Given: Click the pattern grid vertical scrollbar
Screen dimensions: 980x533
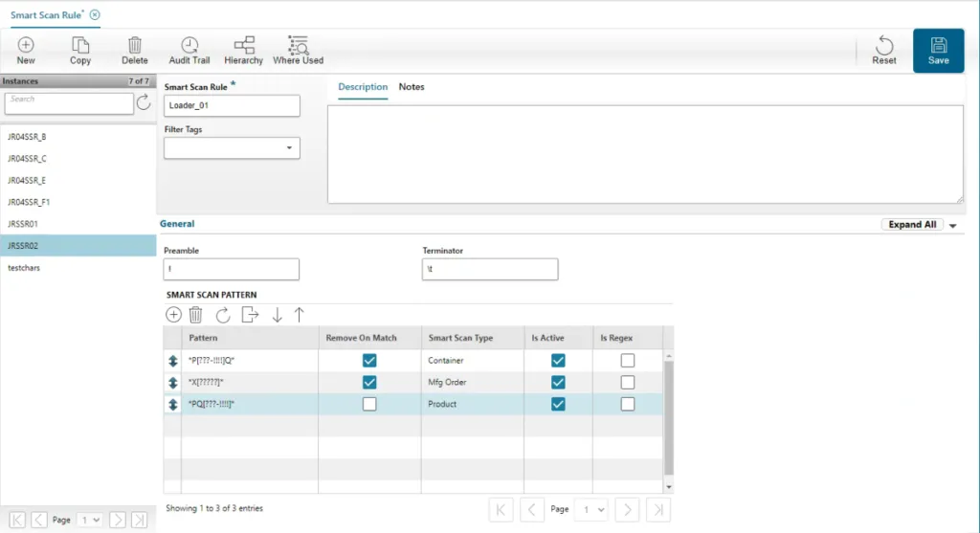Looking at the screenshot, I should (x=669, y=419).
